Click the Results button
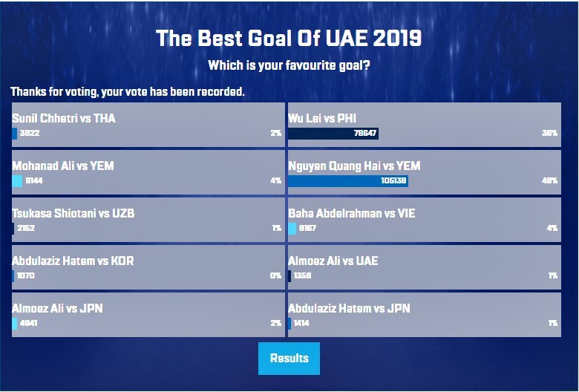 coord(289,359)
